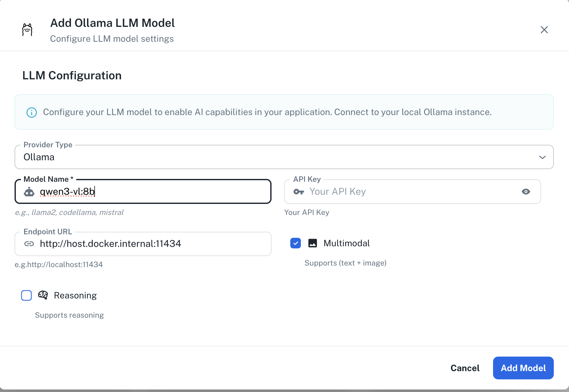569x392 pixels.
Task: Toggle API Key visibility with the eye control
Action: [526, 191]
